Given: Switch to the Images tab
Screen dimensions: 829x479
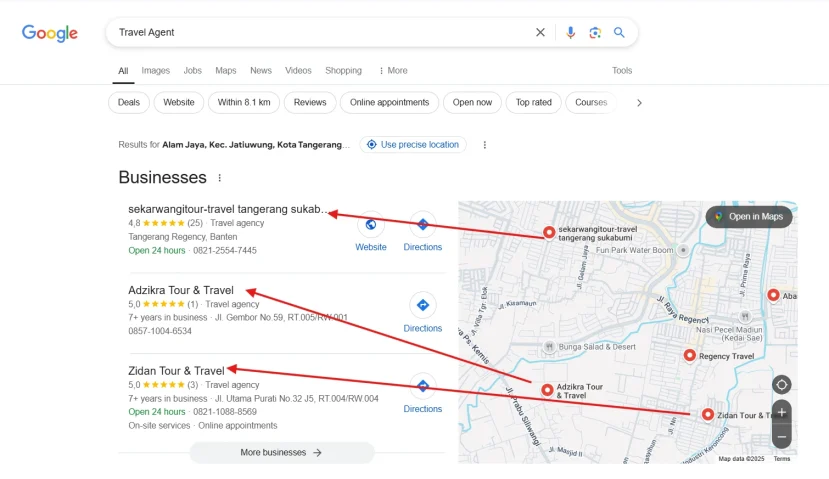Looking at the screenshot, I should point(155,70).
